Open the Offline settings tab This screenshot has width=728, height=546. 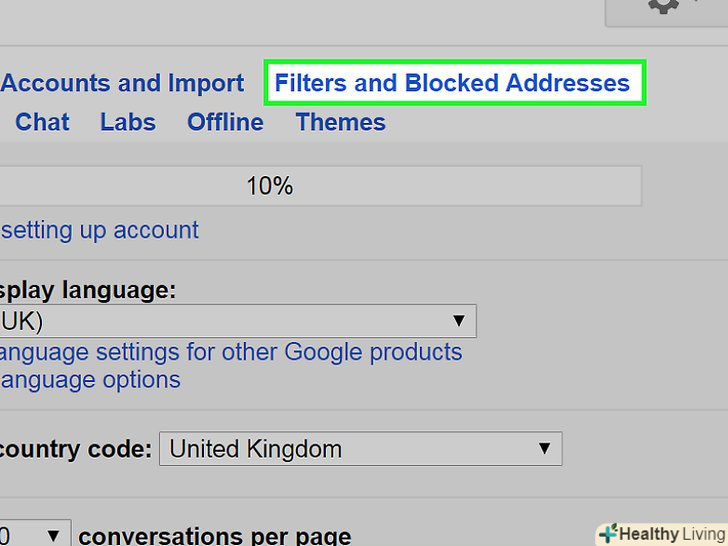pos(225,122)
